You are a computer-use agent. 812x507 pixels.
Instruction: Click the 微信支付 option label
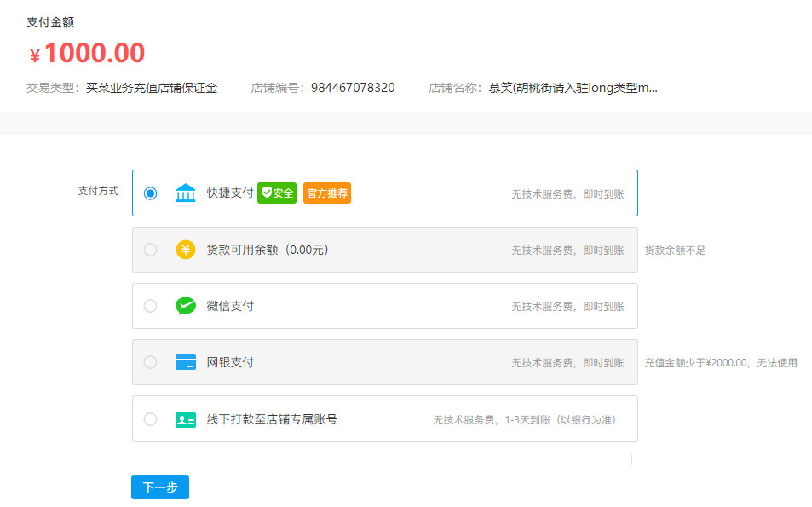pos(230,306)
